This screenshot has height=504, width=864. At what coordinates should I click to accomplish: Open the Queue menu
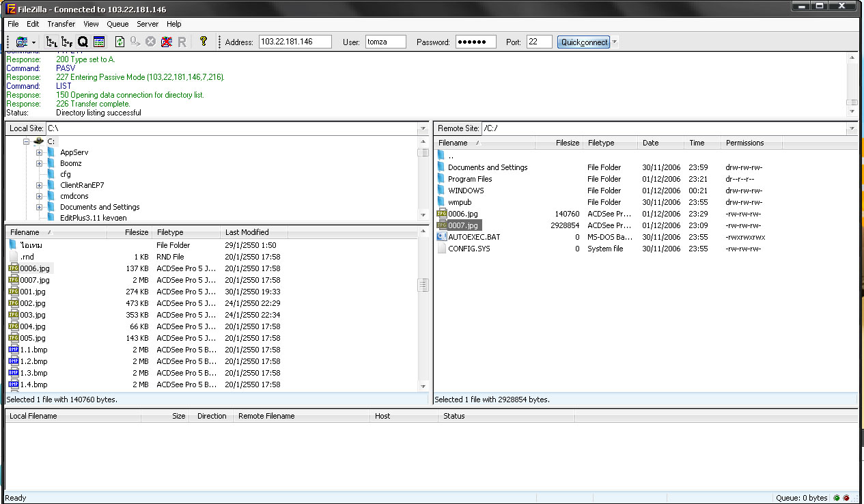(x=117, y=24)
